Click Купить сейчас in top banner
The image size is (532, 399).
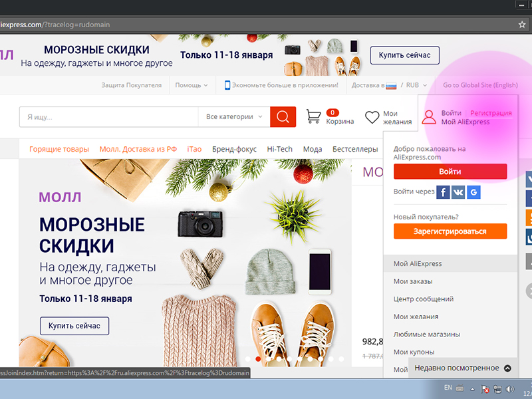coord(404,55)
